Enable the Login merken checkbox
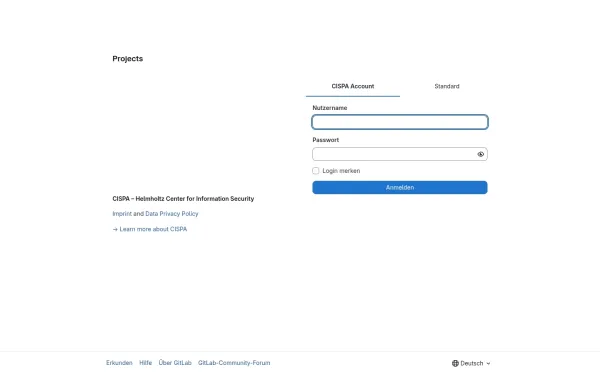This screenshot has width=600, height=375. click(316, 171)
